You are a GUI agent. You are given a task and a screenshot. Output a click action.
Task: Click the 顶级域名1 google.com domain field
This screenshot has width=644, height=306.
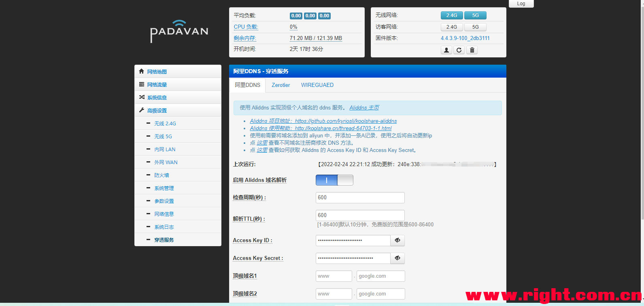[x=381, y=276]
